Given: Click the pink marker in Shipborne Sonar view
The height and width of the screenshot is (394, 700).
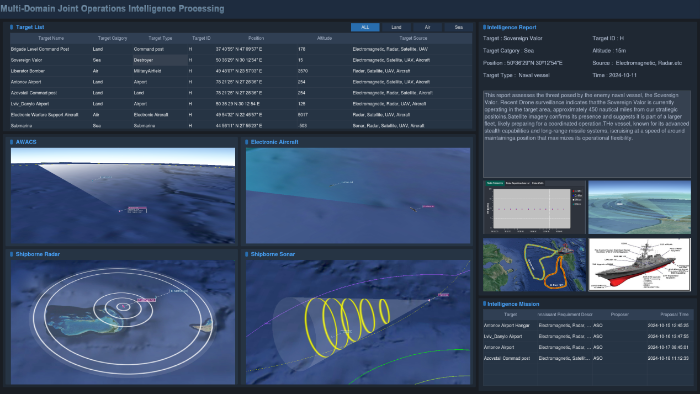Looking at the screenshot, I should click(443, 295).
